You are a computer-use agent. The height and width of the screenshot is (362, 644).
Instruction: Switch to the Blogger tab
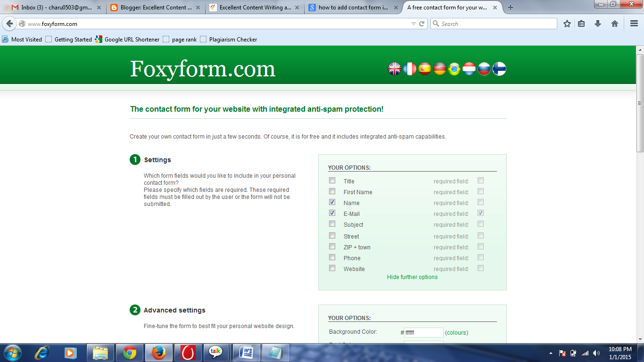pos(156,8)
